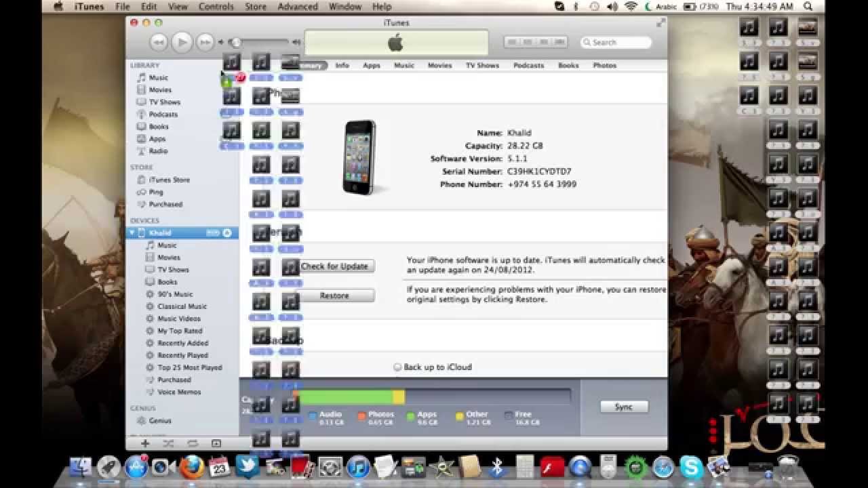Click the Next track button
The height and width of the screenshot is (488, 868).
pyautogui.click(x=205, y=42)
